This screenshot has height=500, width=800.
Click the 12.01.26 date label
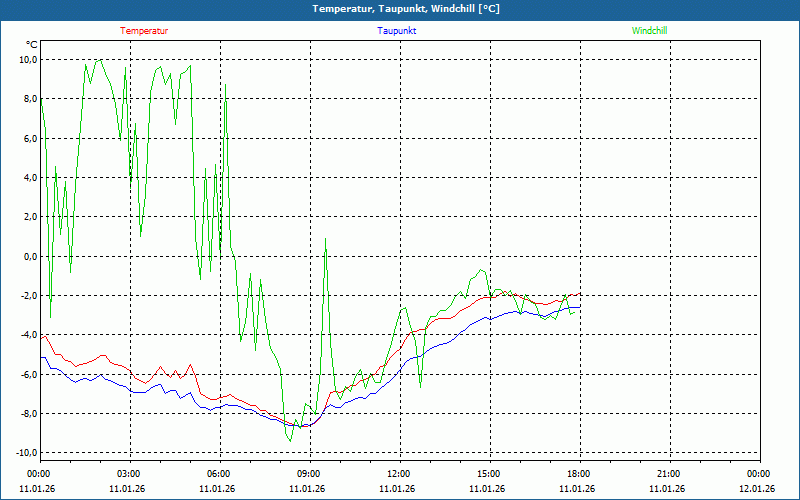click(756, 489)
